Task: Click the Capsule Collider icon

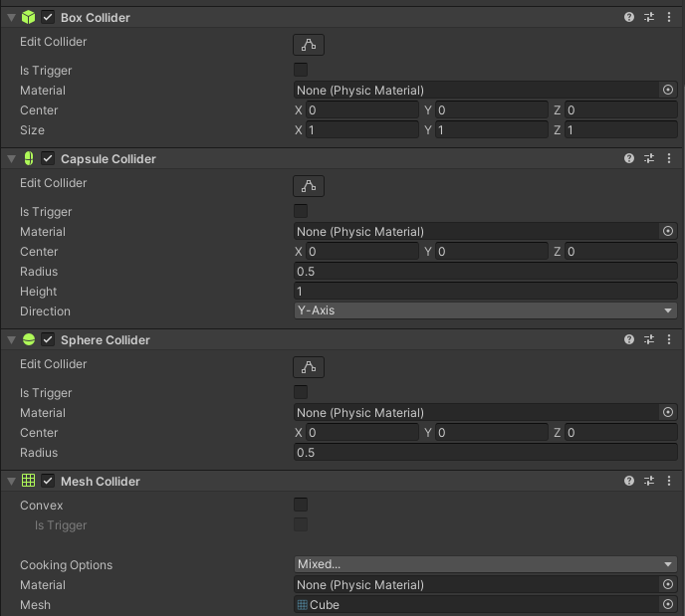Action: pos(29,158)
